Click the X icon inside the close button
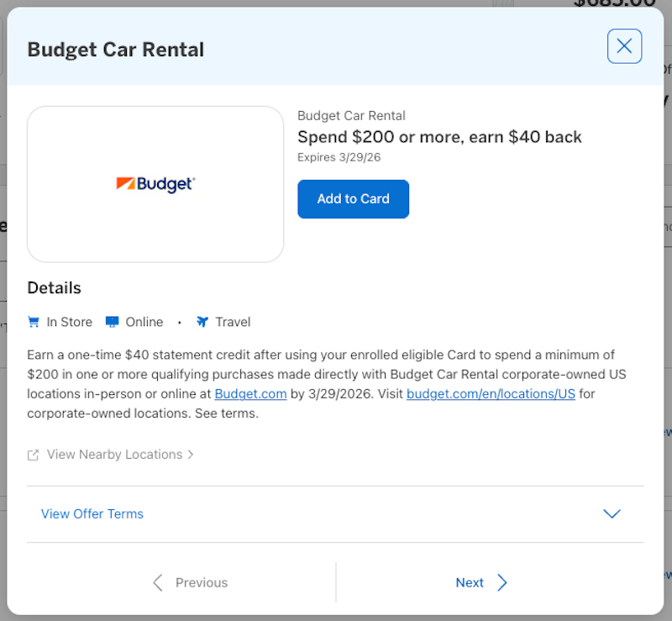 [x=624, y=46]
